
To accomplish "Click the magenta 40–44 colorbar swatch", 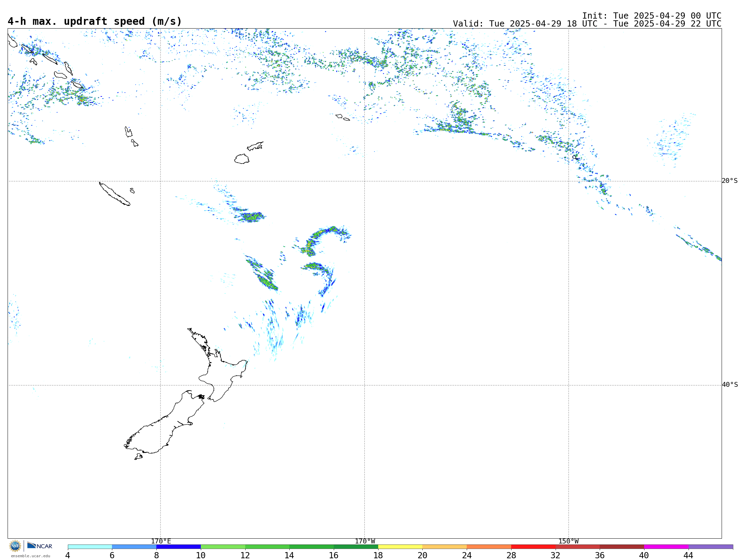I will [x=666, y=547].
